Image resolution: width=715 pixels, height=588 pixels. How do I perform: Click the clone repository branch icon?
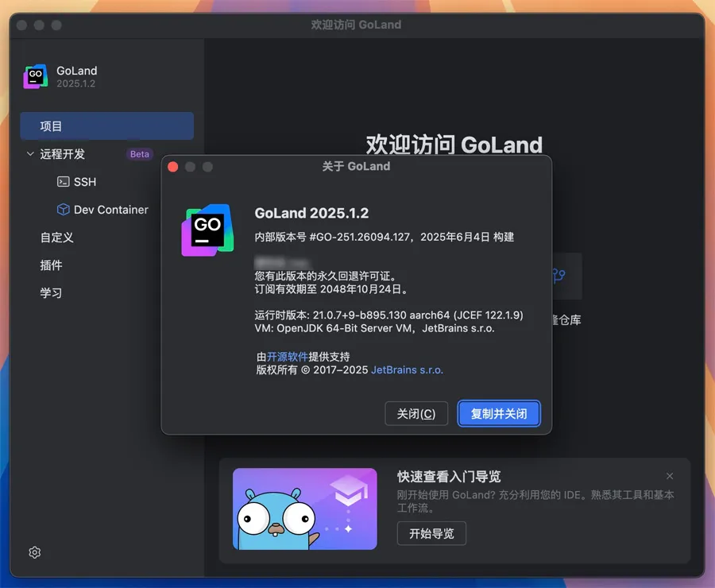pos(558,277)
